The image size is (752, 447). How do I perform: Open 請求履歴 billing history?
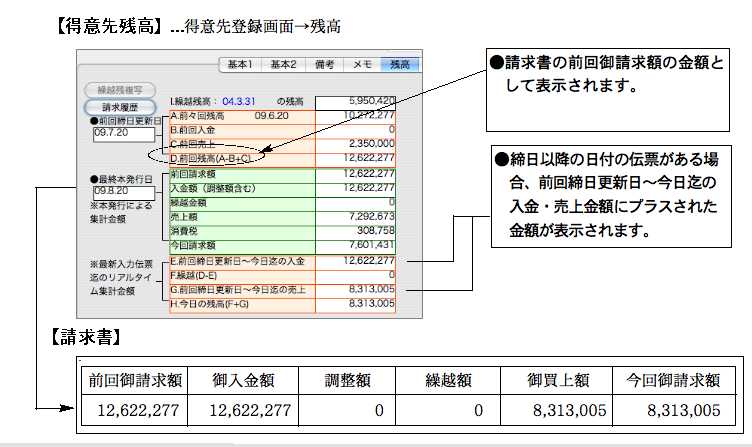(x=120, y=107)
